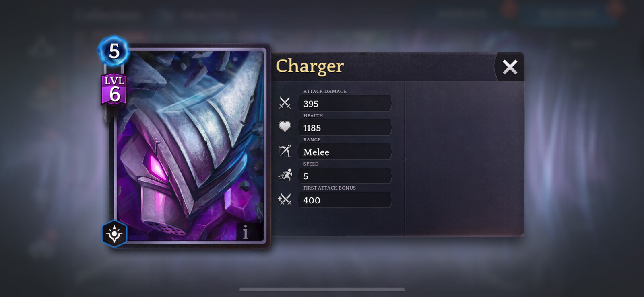644x297 pixels.
Task: Tap the crossed swords attack damage icon
Action: [x=285, y=103]
